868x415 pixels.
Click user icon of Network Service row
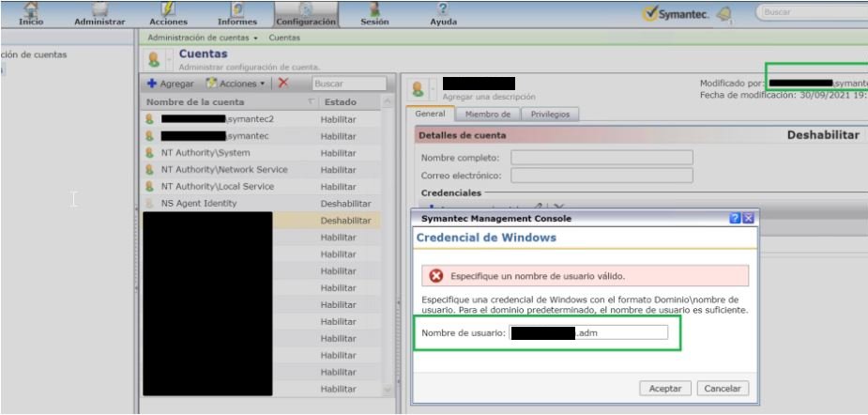(x=149, y=170)
